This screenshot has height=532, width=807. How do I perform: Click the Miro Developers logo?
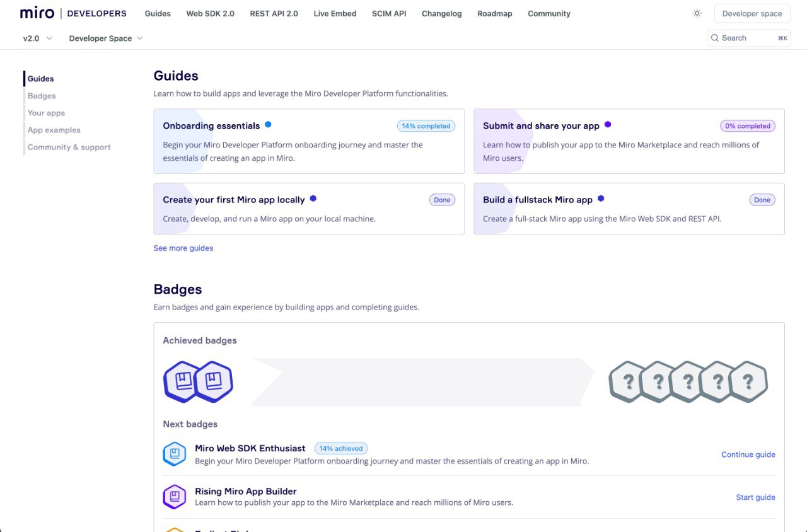[73, 13]
